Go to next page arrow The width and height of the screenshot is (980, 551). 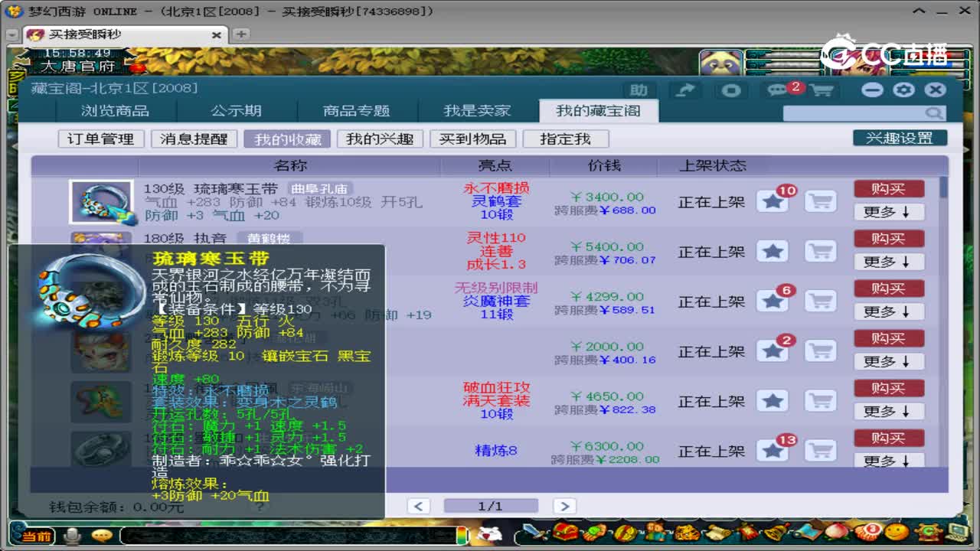click(x=564, y=506)
